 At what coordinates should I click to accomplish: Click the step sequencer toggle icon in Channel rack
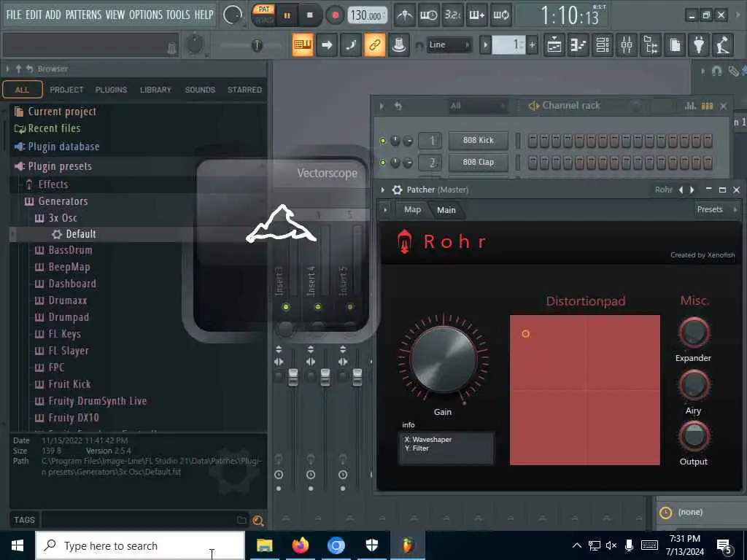(x=708, y=106)
